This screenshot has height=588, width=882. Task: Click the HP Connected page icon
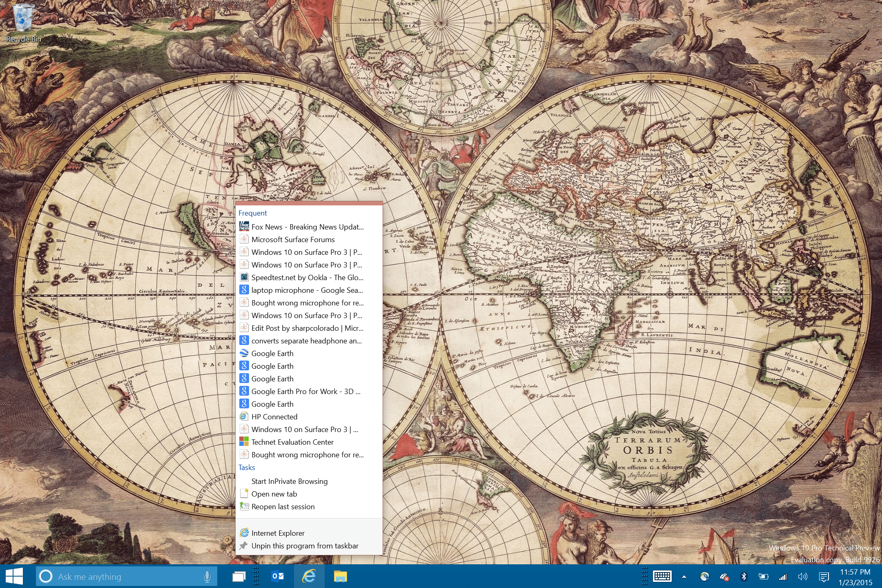coord(244,416)
